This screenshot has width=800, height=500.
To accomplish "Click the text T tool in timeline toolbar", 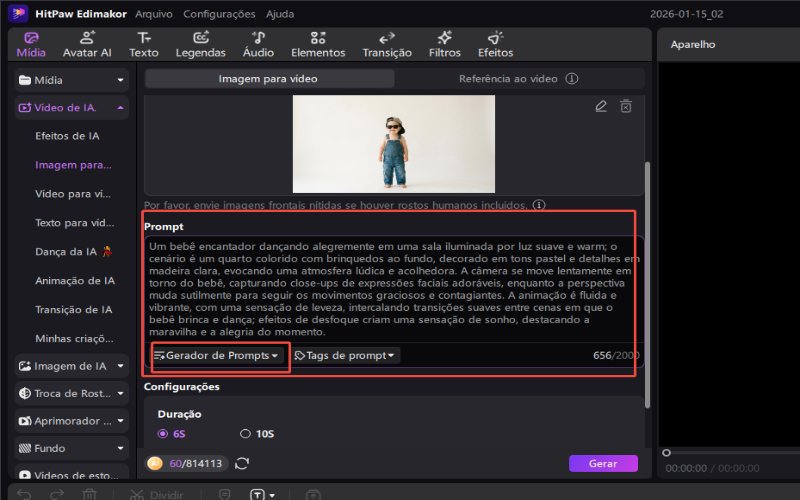I will (x=257, y=494).
